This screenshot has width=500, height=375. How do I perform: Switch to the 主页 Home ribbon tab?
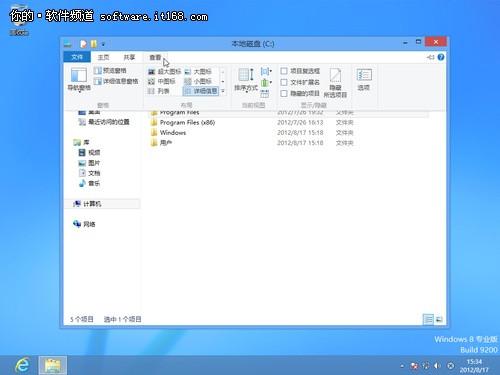pos(103,57)
